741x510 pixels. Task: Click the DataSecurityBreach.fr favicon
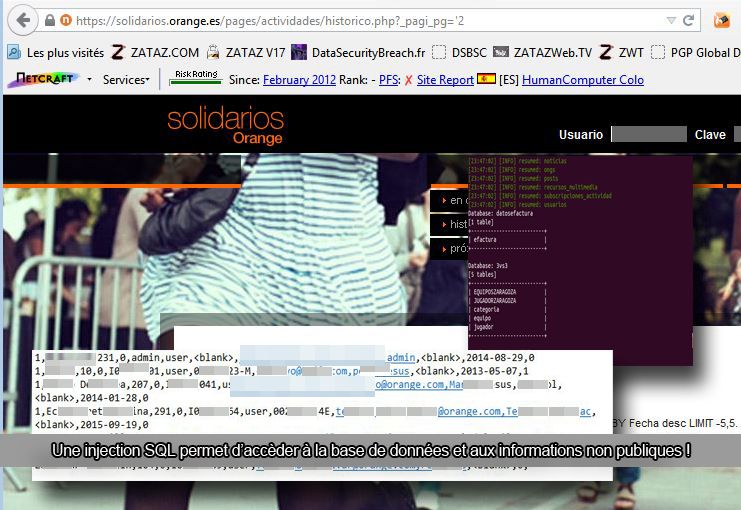click(299, 52)
